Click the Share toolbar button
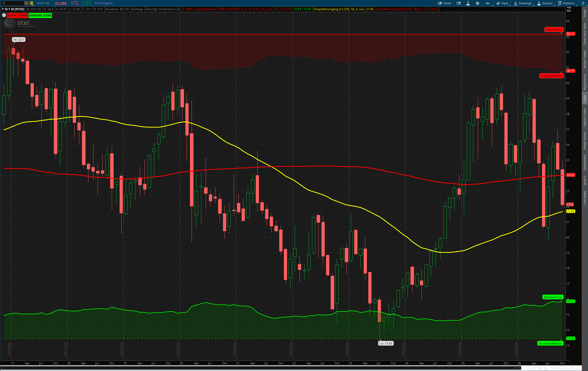The height and width of the screenshot is (371, 588). [x=445, y=3]
